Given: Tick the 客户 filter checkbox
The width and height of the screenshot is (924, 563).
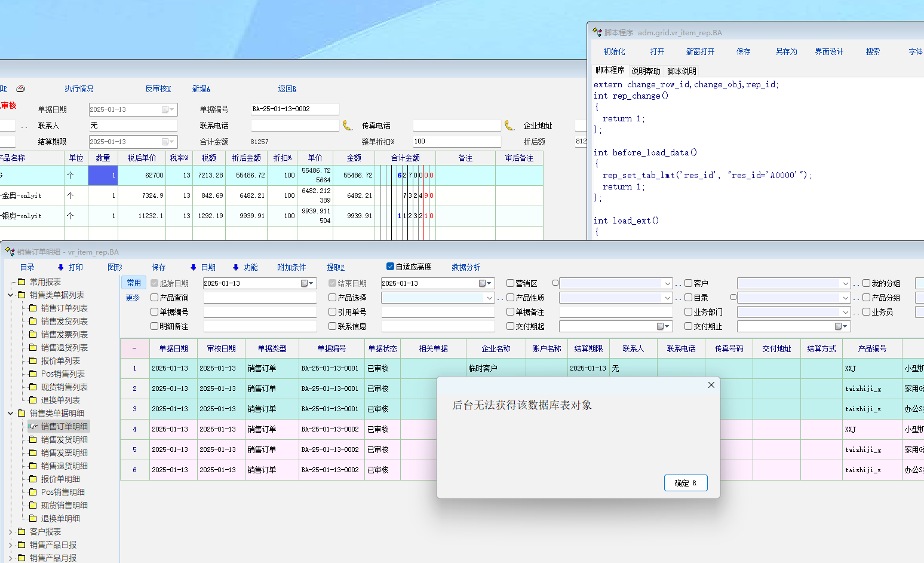Looking at the screenshot, I should coord(688,283).
